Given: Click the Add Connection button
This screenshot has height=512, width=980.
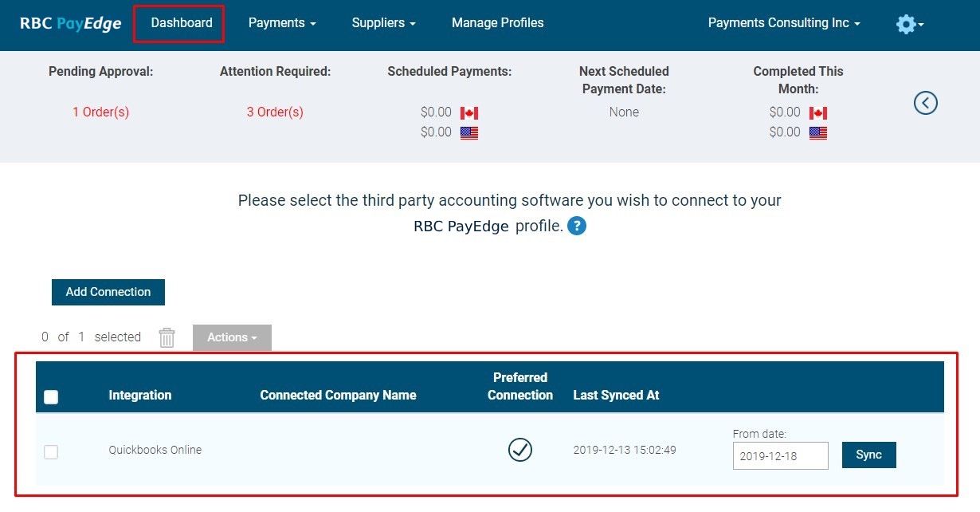Looking at the screenshot, I should pyautogui.click(x=108, y=292).
